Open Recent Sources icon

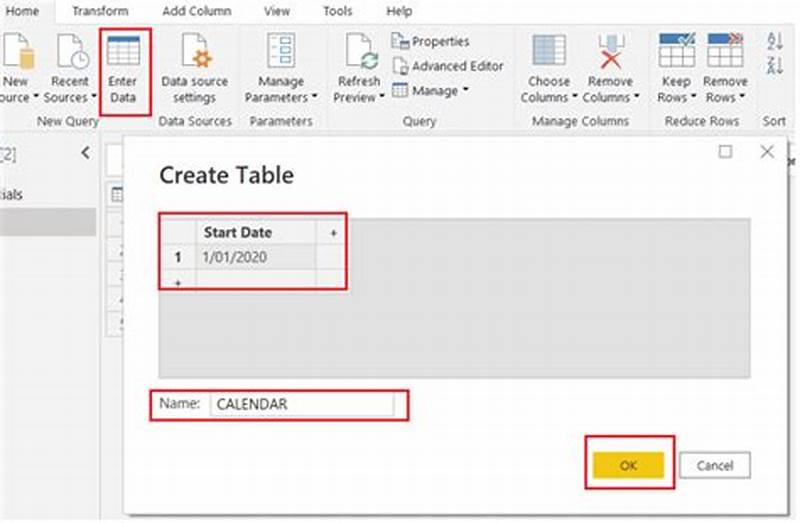click(x=72, y=51)
